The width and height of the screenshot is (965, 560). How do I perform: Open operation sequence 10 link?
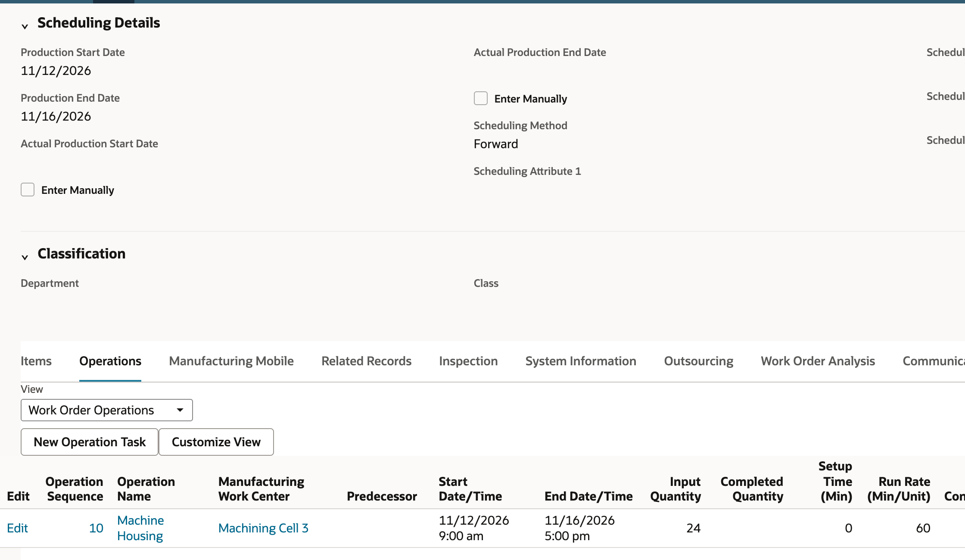pyautogui.click(x=96, y=528)
